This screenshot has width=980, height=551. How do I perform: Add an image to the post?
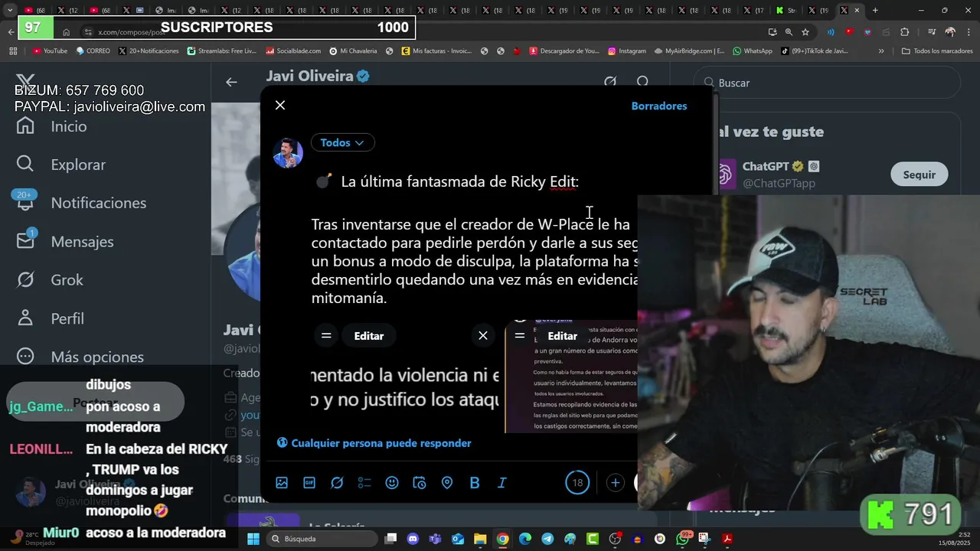point(282,483)
